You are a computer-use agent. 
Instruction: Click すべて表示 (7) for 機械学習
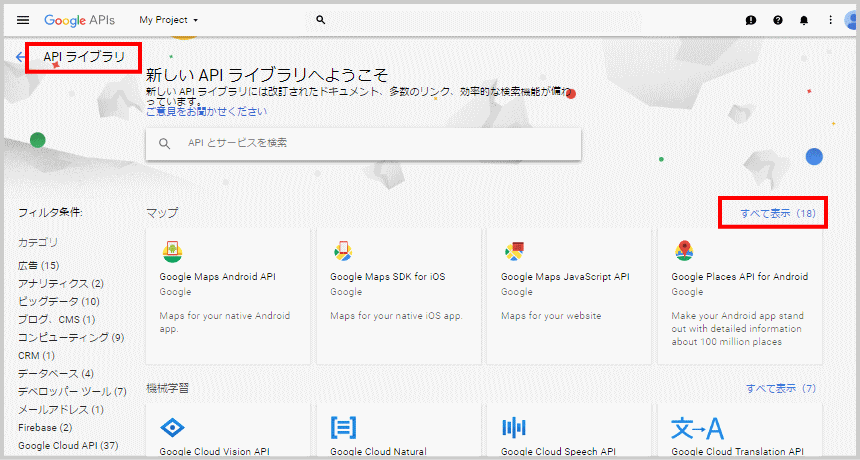pyautogui.click(x=780, y=388)
